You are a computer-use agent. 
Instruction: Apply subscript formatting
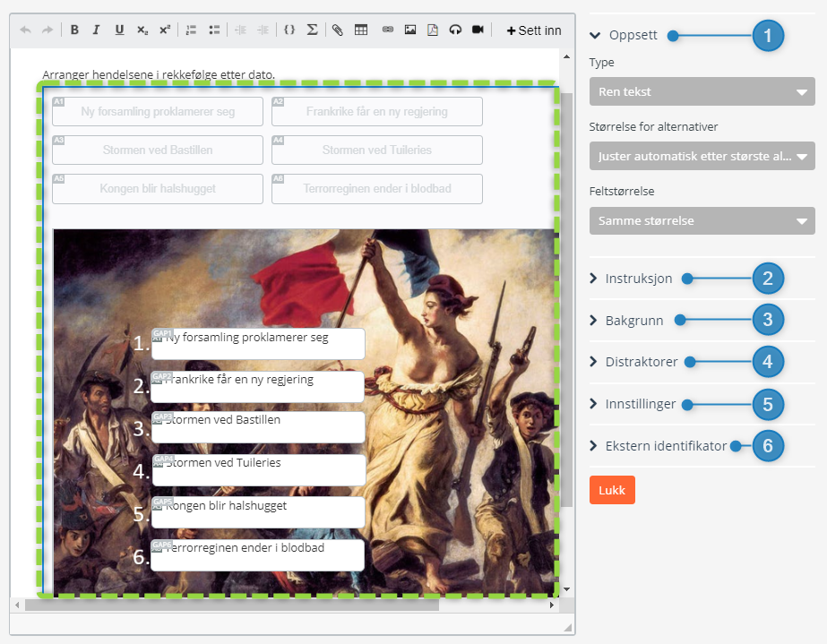tap(142, 30)
